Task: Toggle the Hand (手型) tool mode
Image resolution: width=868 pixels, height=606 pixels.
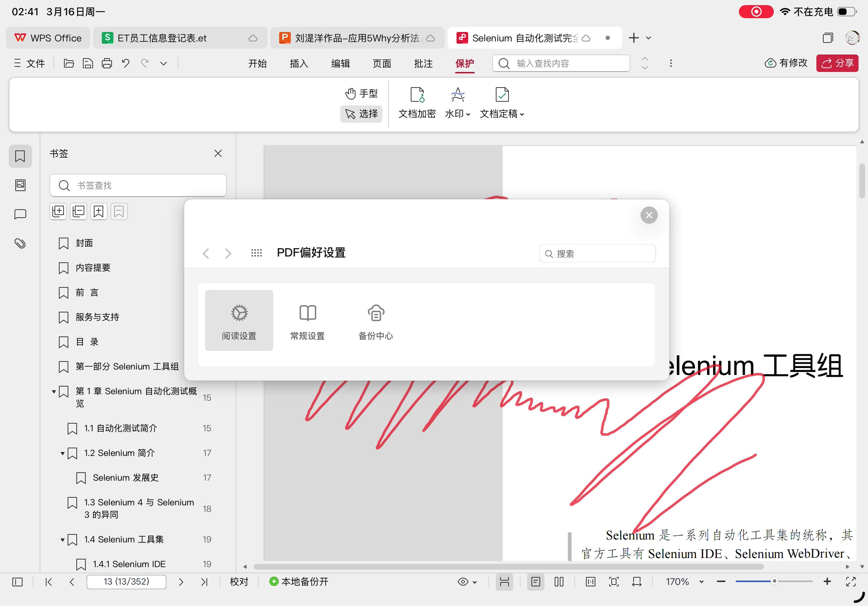Action: [361, 93]
